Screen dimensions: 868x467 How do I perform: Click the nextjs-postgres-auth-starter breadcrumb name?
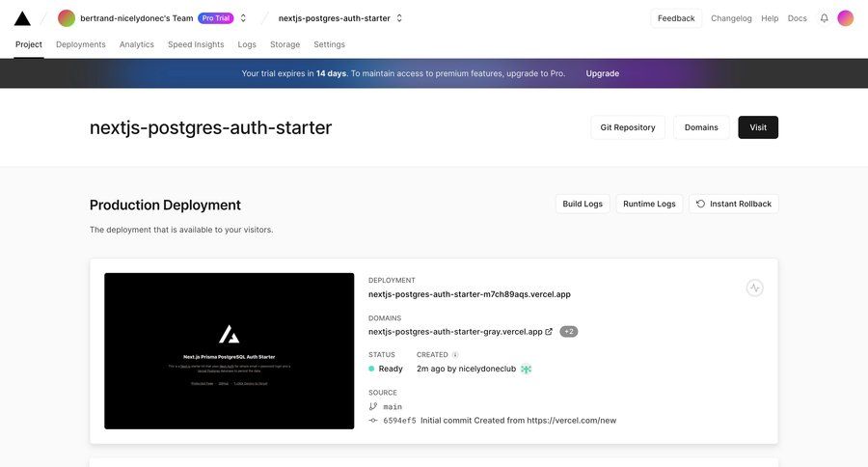(335, 18)
